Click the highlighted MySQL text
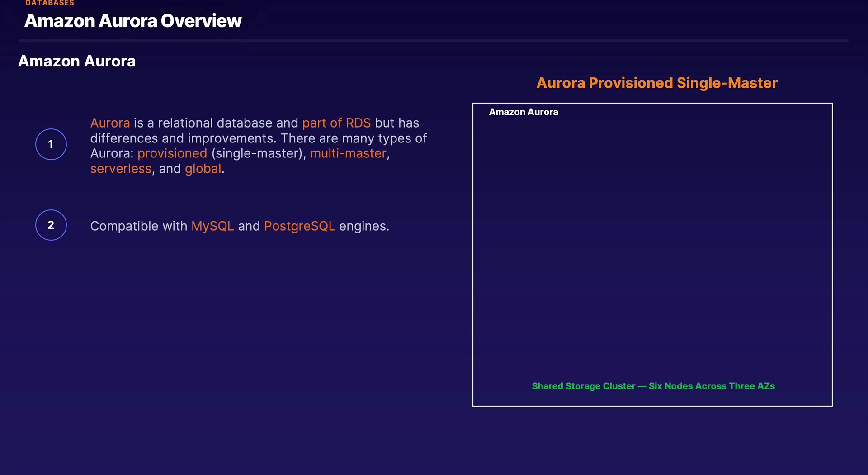Image resolution: width=868 pixels, height=475 pixels. [x=212, y=226]
